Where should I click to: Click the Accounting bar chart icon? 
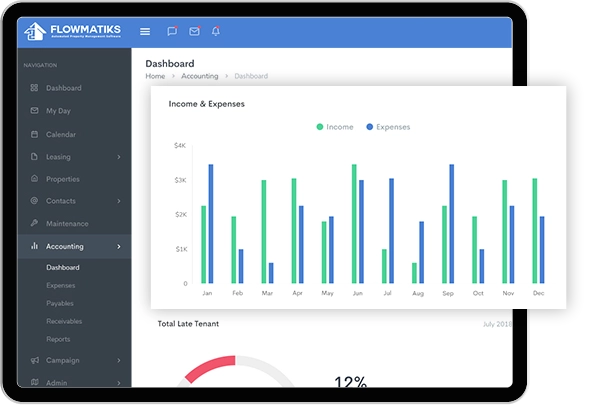tap(34, 246)
